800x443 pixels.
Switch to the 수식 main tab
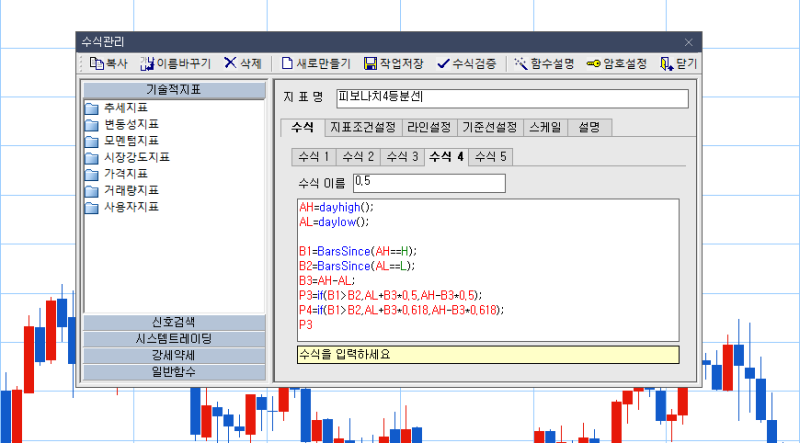(x=303, y=127)
